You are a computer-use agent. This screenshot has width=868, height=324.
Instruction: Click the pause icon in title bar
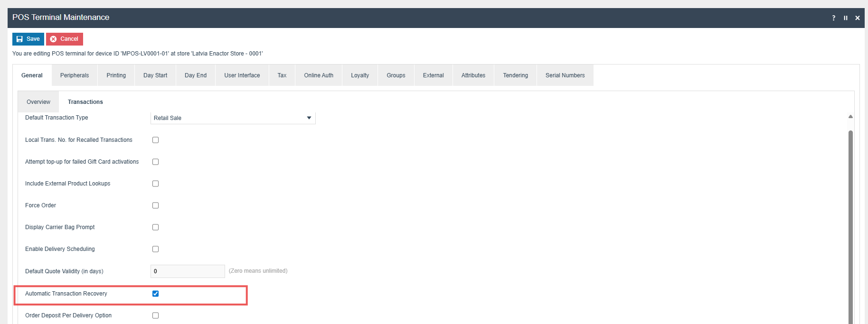pos(846,18)
